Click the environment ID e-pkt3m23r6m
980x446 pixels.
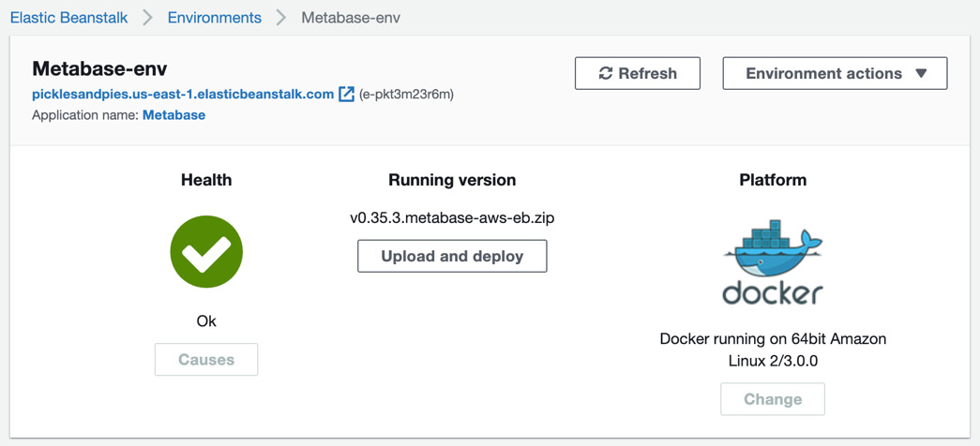click(406, 95)
